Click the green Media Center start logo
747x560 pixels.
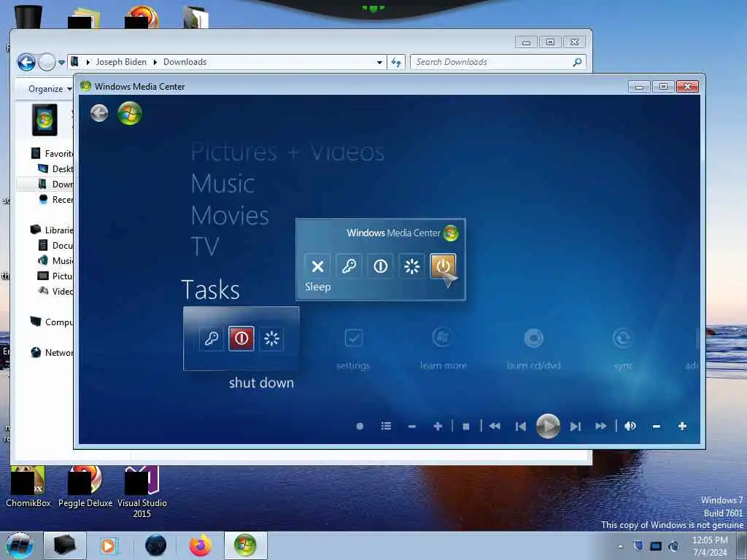[x=130, y=113]
